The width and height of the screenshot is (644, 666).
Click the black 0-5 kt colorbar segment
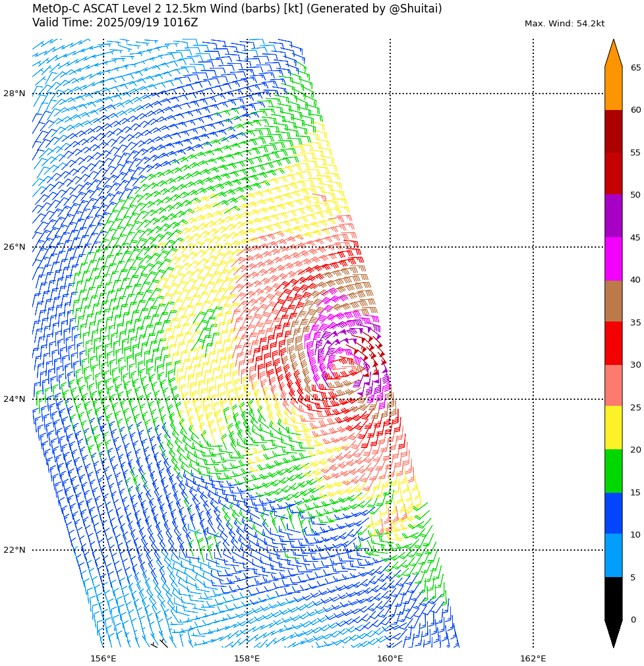[x=614, y=598]
